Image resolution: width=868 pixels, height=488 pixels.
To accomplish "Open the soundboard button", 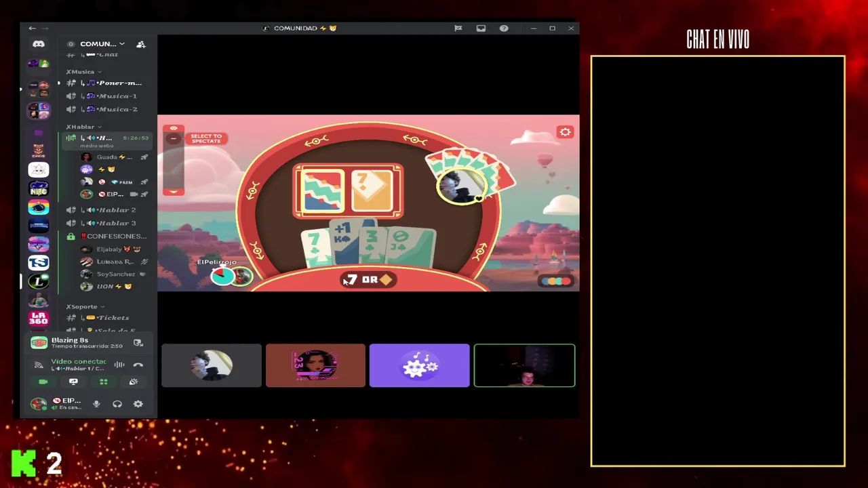I will [134, 382].
